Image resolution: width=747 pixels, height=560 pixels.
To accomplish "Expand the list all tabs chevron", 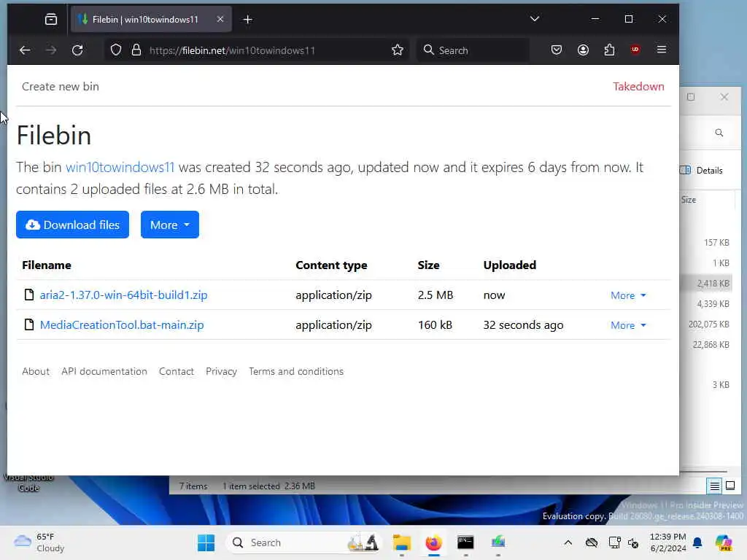I will 535,19.
